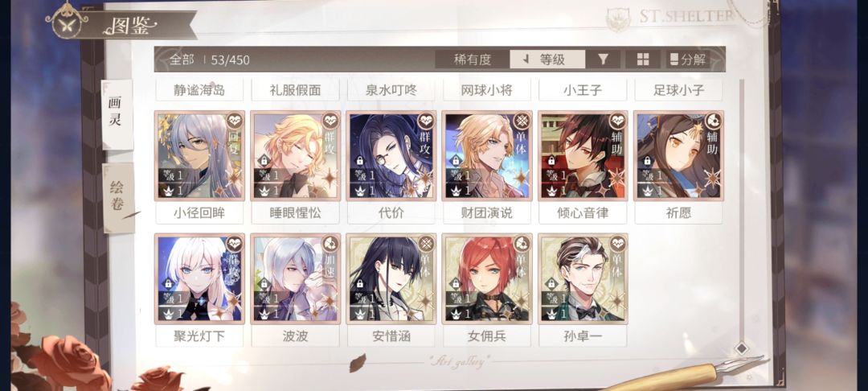The height and width of the screenshot is (391, 868).
Task: Sort cards by 稀有度 rarity
Action: point(473,60)
